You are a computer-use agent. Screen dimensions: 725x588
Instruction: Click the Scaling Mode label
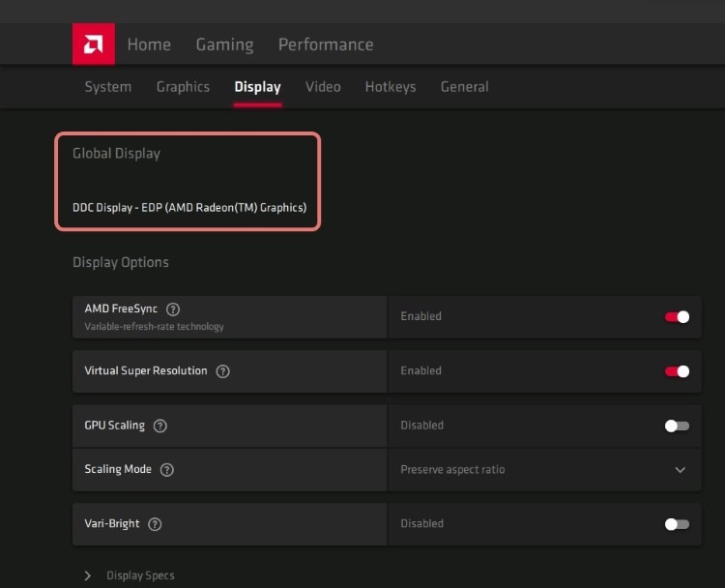[x=118, y=469]
